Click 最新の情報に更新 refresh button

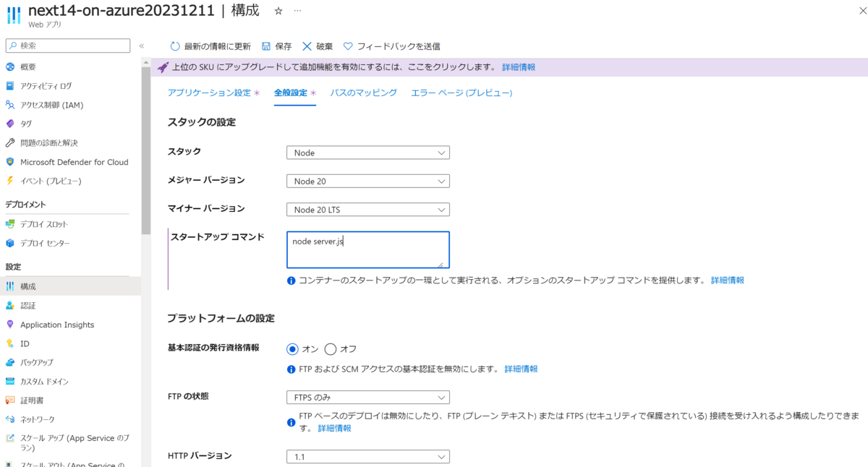210,46
